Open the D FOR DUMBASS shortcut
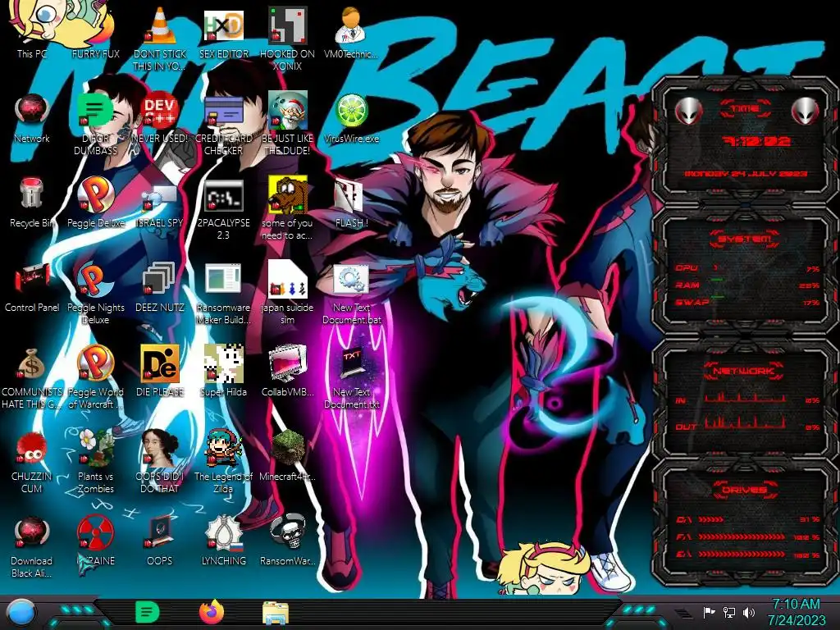840x630 pixels. pos(95,123)
